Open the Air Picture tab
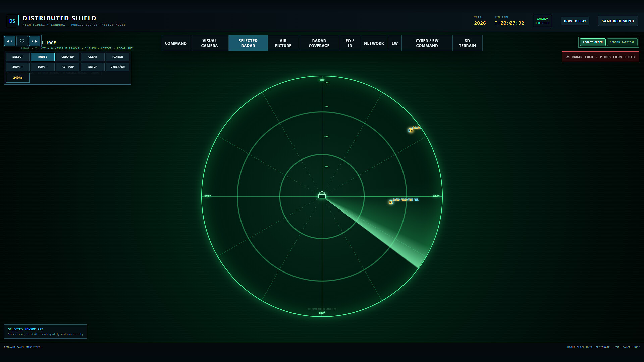 click(283, 43)
